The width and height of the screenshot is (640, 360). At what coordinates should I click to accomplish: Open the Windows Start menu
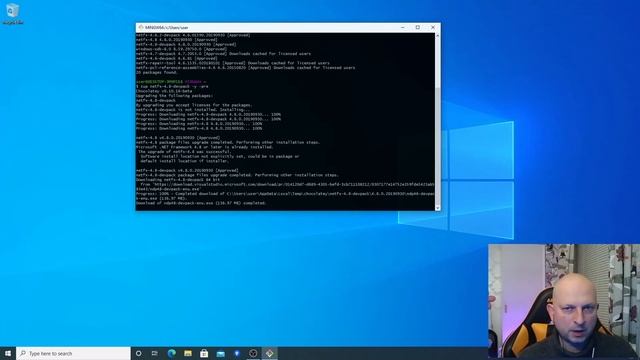[x=8, y=353]
